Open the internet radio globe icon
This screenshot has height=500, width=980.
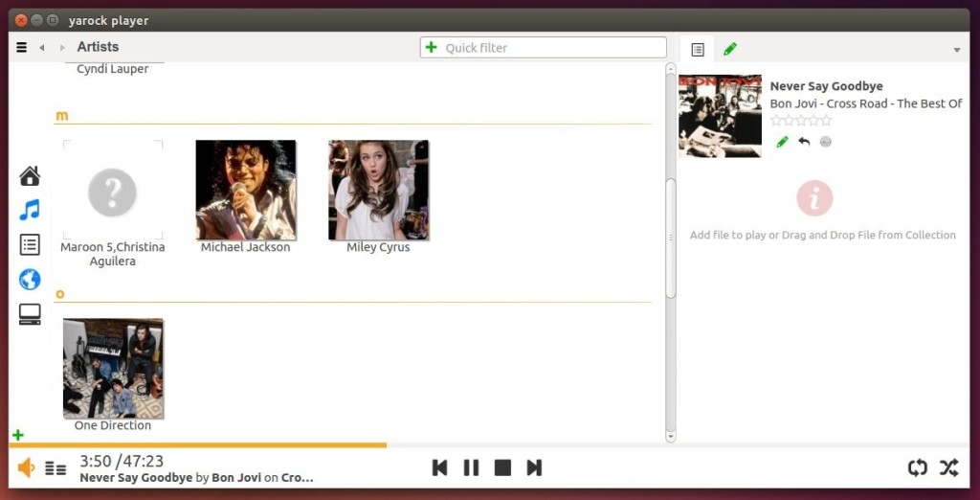(30, 279)
